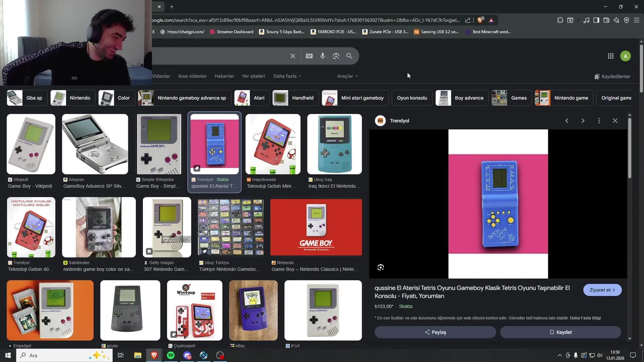Switch to the 'Yer siteleri' tab
The height and width of the screenshot is (362, 644).
(x=254, y=76)
